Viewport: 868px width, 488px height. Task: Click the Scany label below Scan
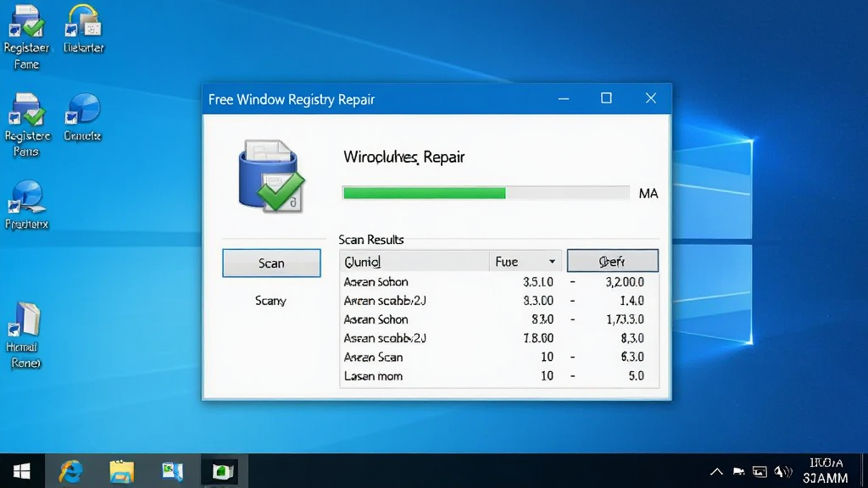click(x=270, y=301)
